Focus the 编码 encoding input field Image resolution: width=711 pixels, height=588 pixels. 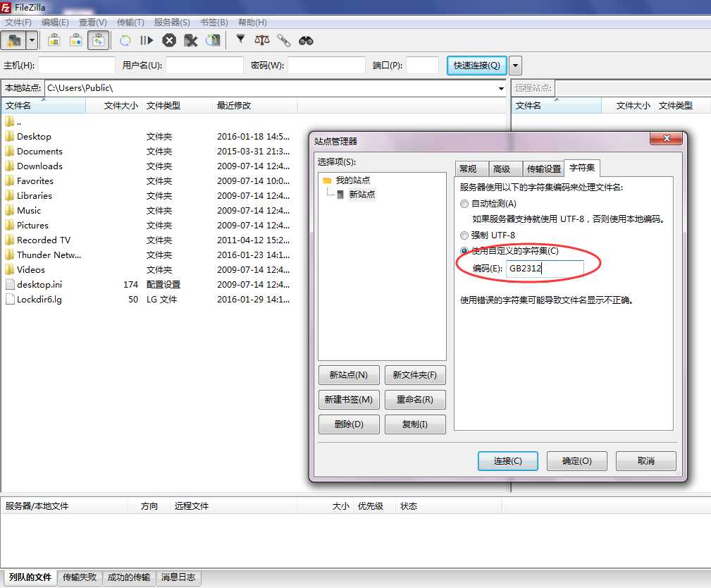[x=545, y=268]
